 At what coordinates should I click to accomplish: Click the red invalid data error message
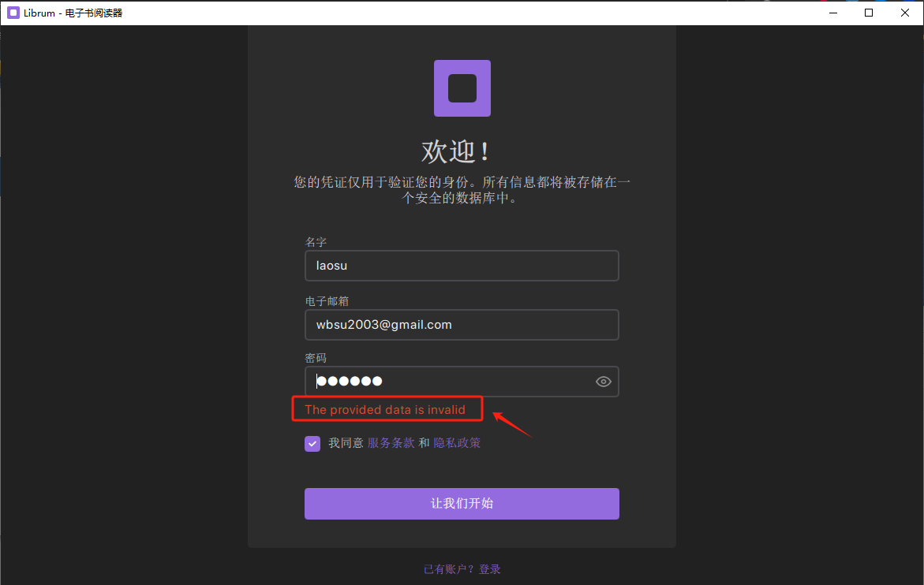click(x=387, y=409)
